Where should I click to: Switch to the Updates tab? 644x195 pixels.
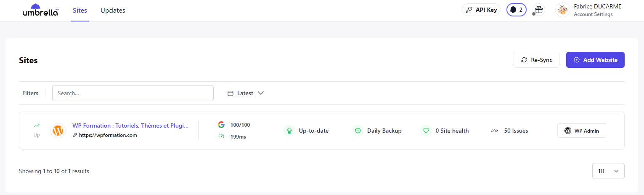[113, 10]
